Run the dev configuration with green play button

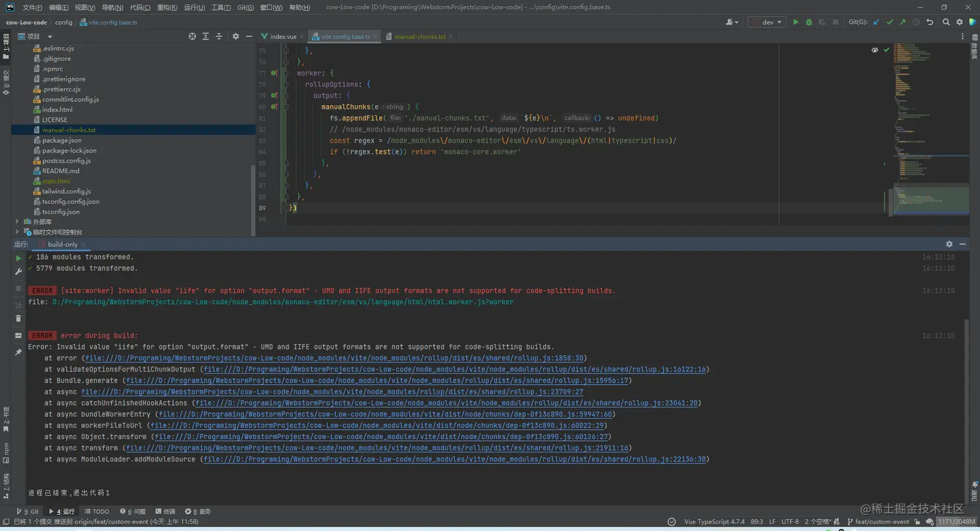pyautogui.click(x=795, y=22)
